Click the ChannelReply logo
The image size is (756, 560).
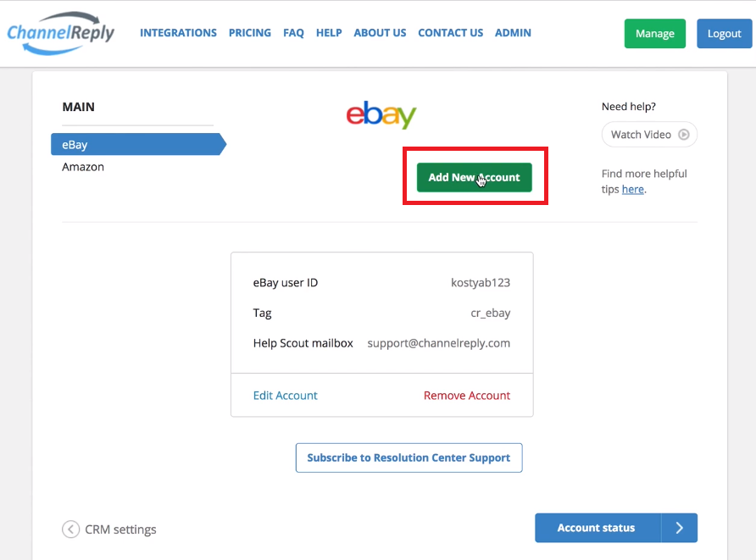click(x=61, y=33)
